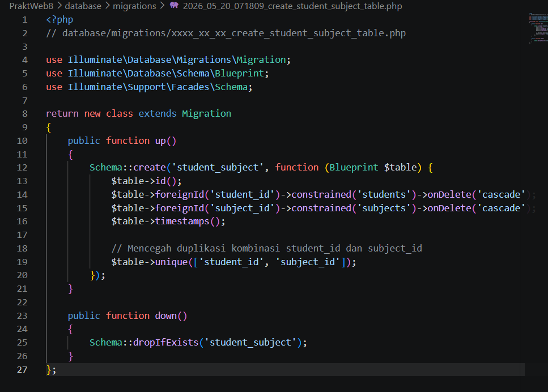Open the PraktWeb8 breadcrumb folder
This screenshot has height=392, width=548.
click(x=31, y=6)
